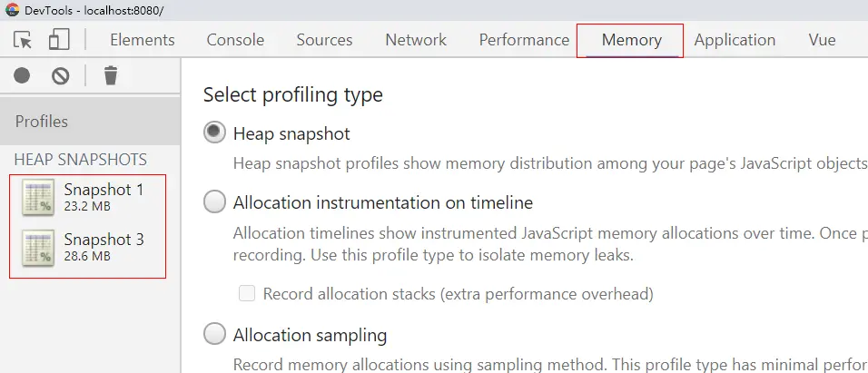Open the Application tab
This screenshot has height=373, width=868.
[735, 40]
